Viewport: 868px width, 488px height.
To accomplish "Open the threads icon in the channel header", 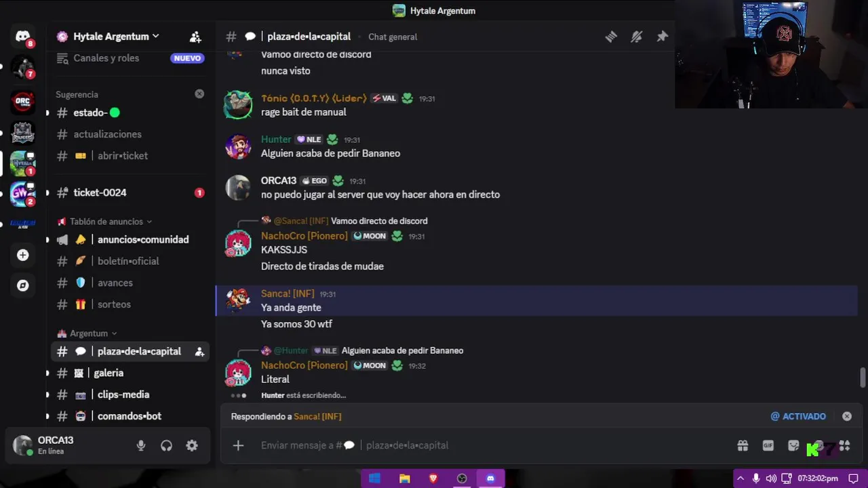I will click(x=611, y=37).
